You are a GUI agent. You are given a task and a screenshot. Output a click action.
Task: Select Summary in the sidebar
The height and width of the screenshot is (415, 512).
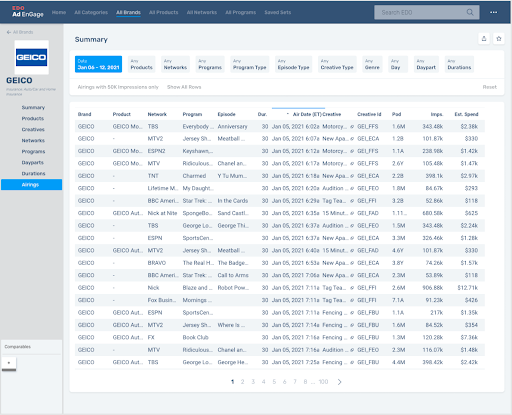33,107
